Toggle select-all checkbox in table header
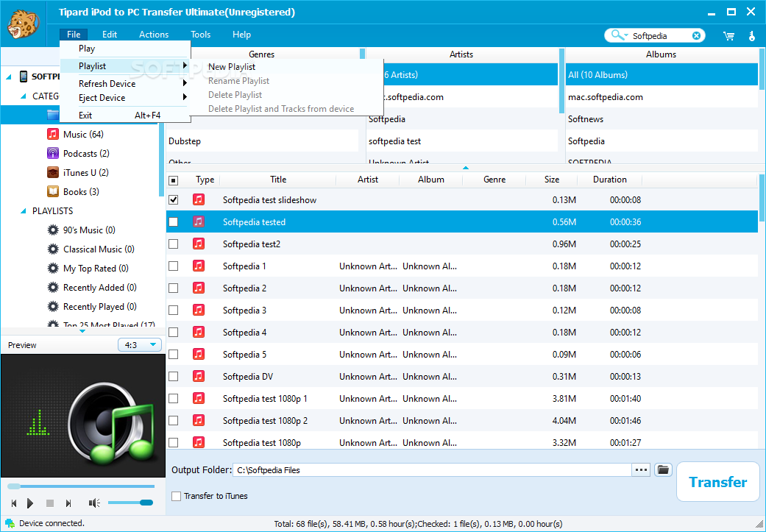The image size is (766, 532). click(174, 180)
